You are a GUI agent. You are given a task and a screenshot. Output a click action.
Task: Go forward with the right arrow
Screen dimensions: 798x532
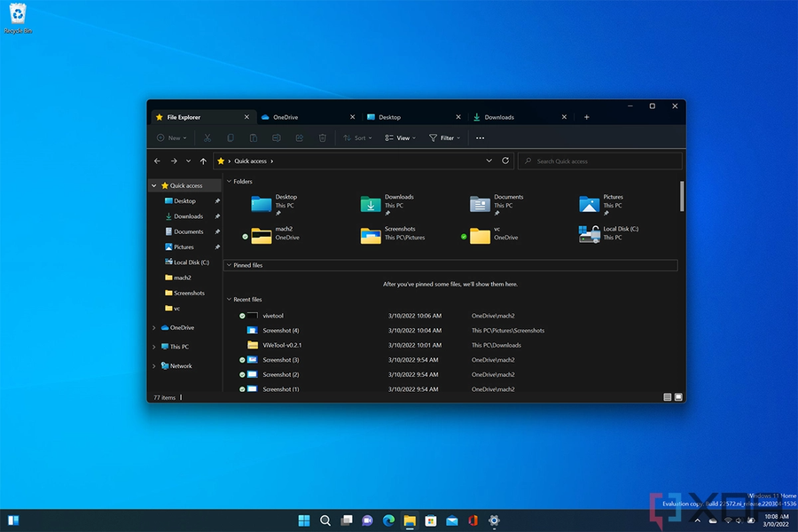[x=174, y=160]
